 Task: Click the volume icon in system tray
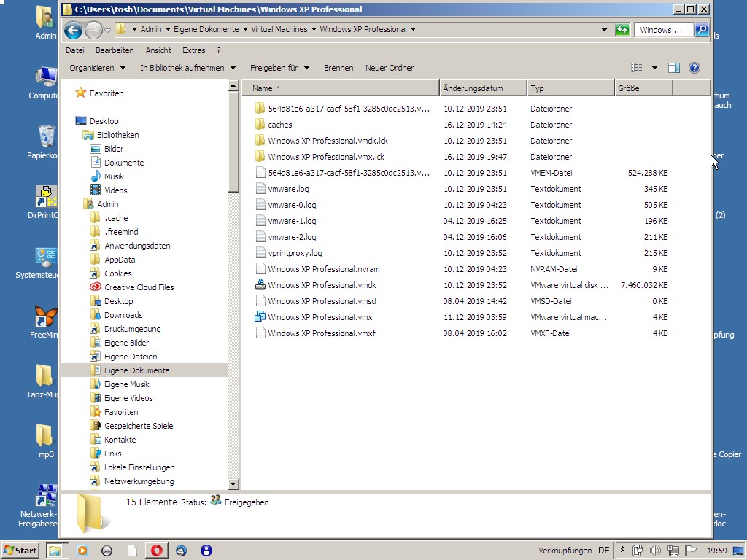(655, 551)
